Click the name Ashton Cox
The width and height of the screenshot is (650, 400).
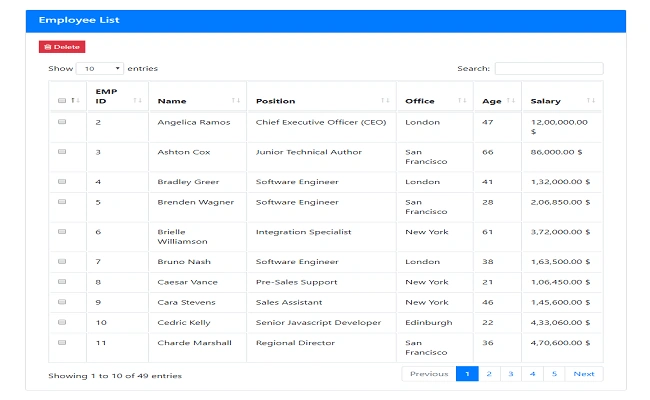pos(184,152)
